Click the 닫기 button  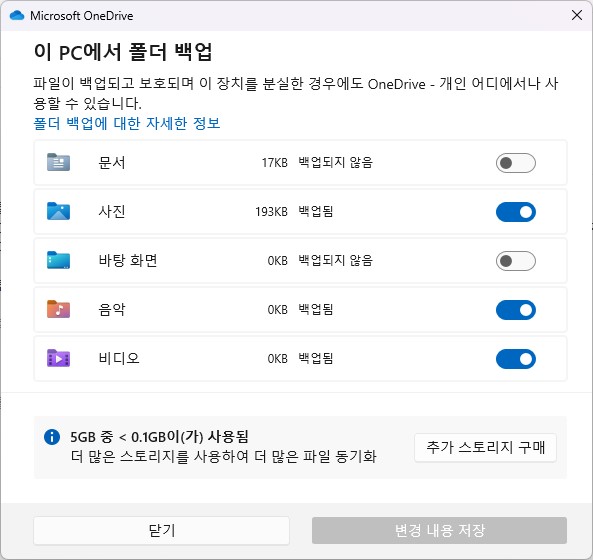pyautogui.click(x=161, y=531)
